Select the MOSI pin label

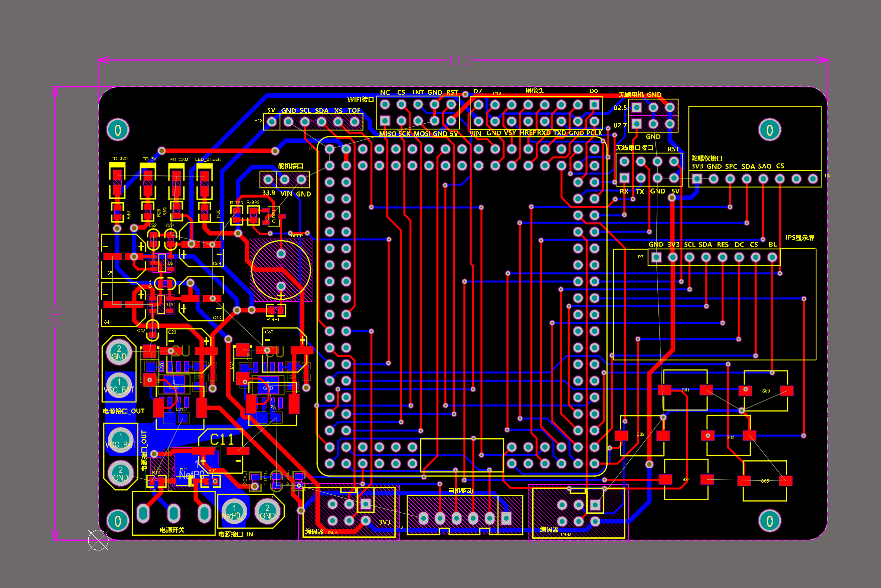(422, 134)
